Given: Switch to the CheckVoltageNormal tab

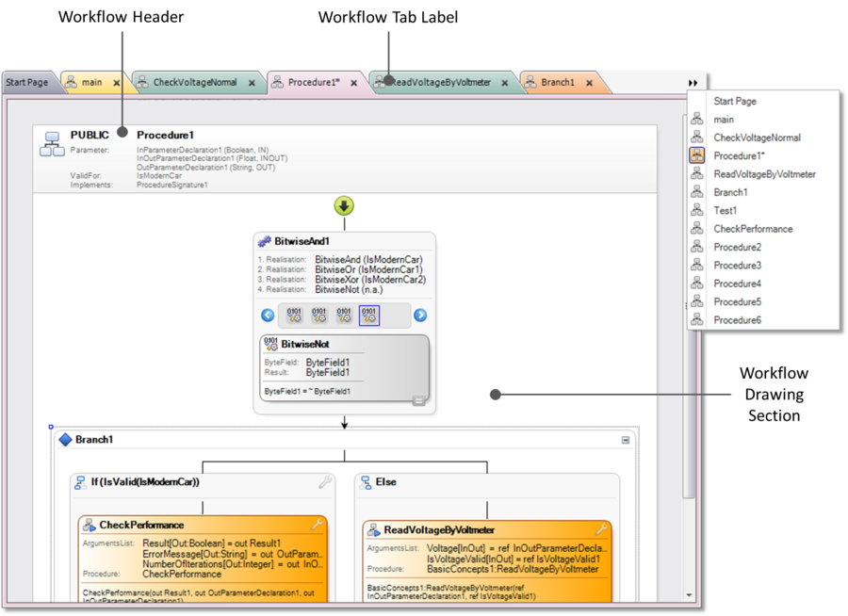Looking at the screenshot, I should point(195,83).
